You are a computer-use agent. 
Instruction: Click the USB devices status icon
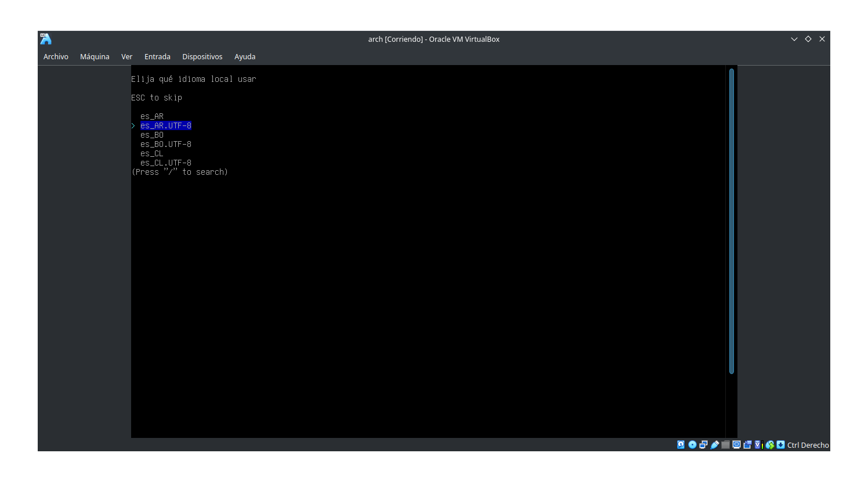[714, 444]
